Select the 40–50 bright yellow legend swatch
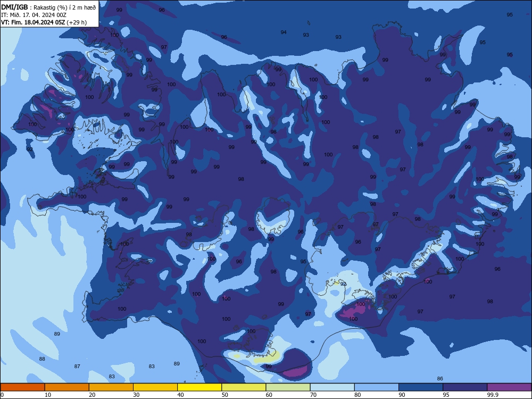This screenshot has height=399, width=532. [199, 387]
